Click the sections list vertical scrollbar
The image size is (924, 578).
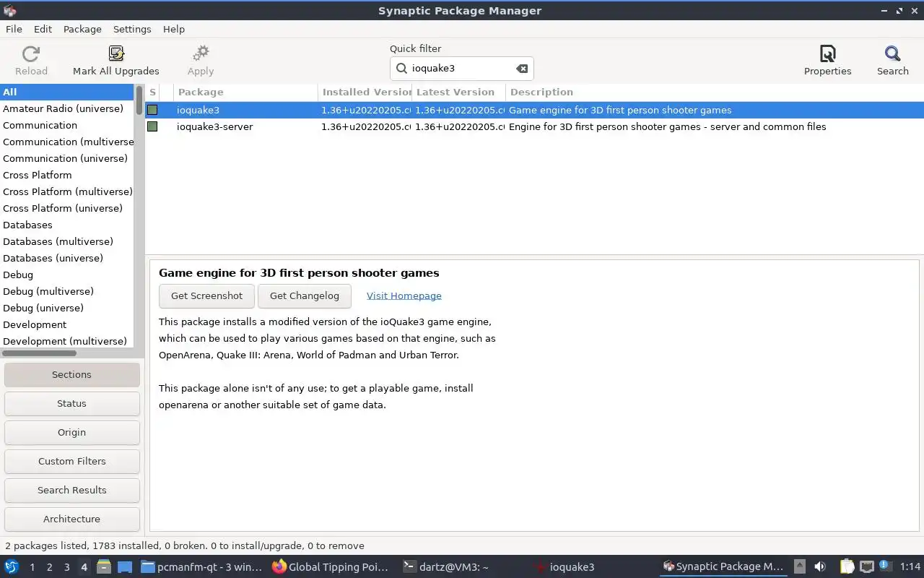point(139,100)
